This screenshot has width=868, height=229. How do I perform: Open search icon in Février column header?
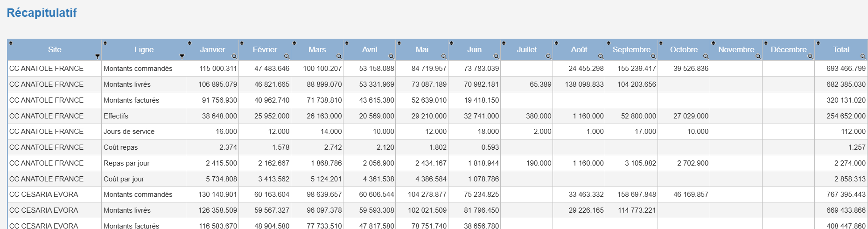coord(287,56)
